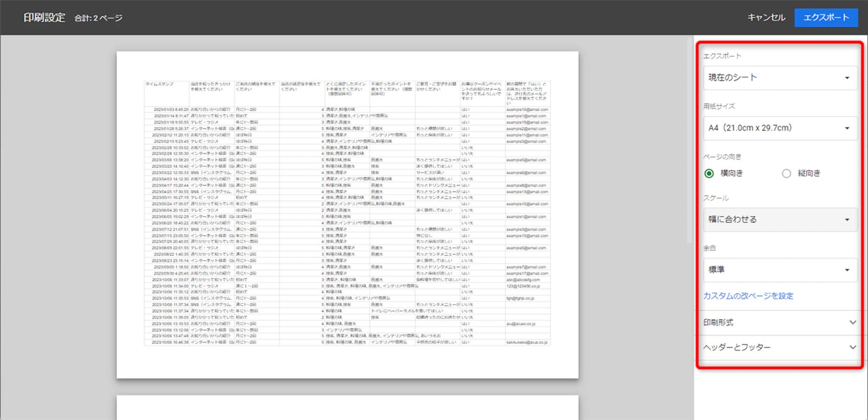Select 縦向き portrait orientation
This screenshot has height=420, width=868.
click(786, 174)
